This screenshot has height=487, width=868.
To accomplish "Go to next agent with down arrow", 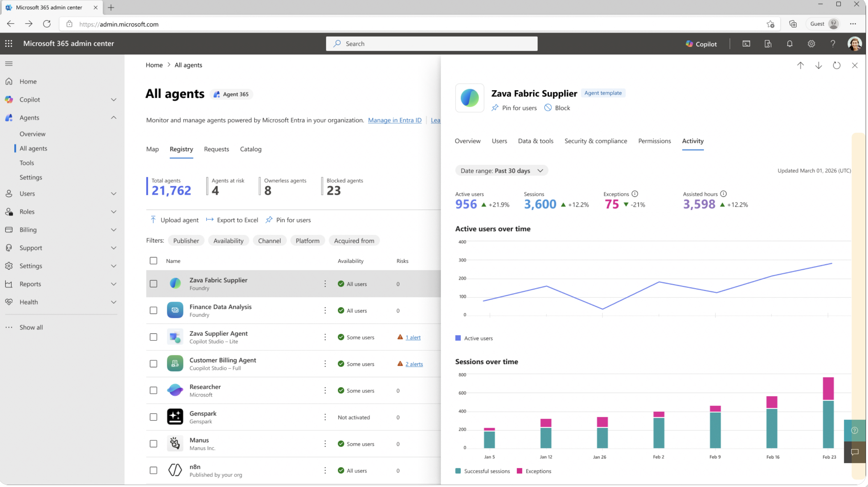I will [818, 66].
